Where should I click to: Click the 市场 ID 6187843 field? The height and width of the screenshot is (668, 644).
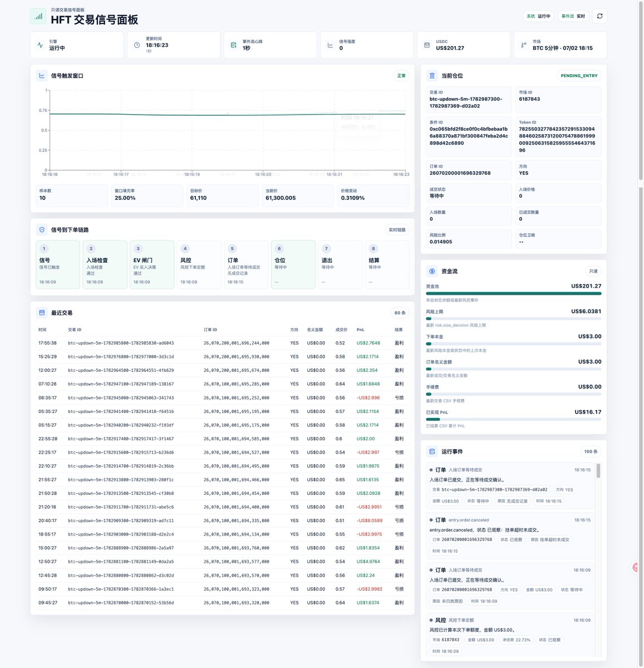(x=558, y=100)
